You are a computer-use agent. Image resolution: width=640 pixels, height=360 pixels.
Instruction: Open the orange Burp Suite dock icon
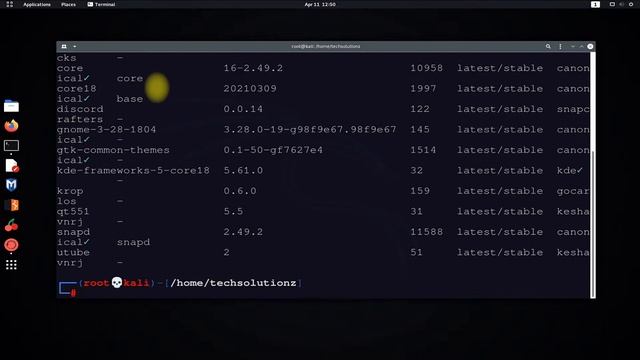12,205
